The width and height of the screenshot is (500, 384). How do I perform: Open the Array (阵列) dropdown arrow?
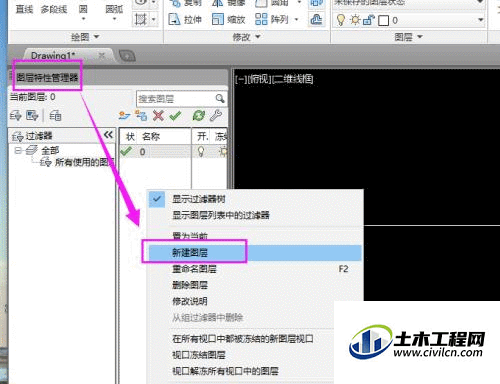296,20
